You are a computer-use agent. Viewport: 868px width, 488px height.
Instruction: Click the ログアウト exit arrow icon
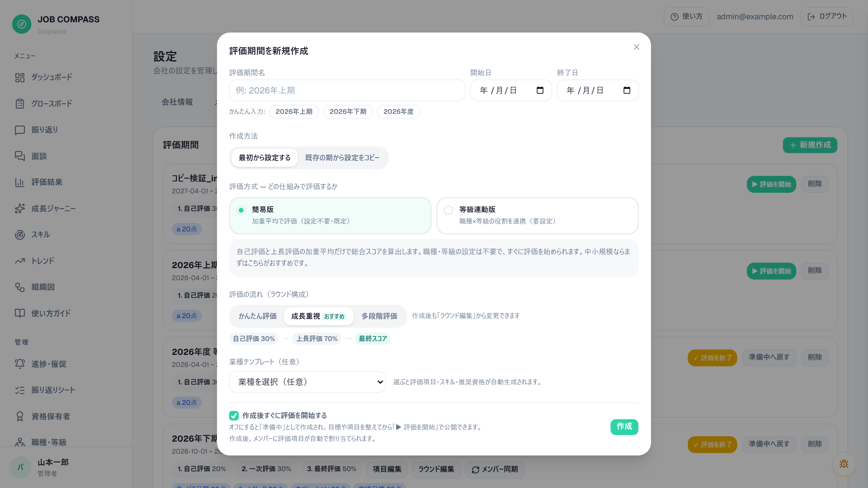pyautogui.click(x=811, y=17)
